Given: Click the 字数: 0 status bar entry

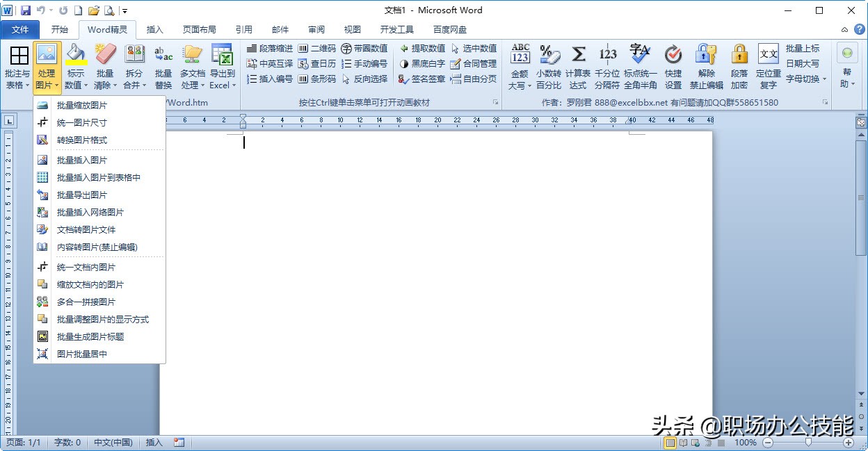Looking at the screenshot, I should 67,442.
